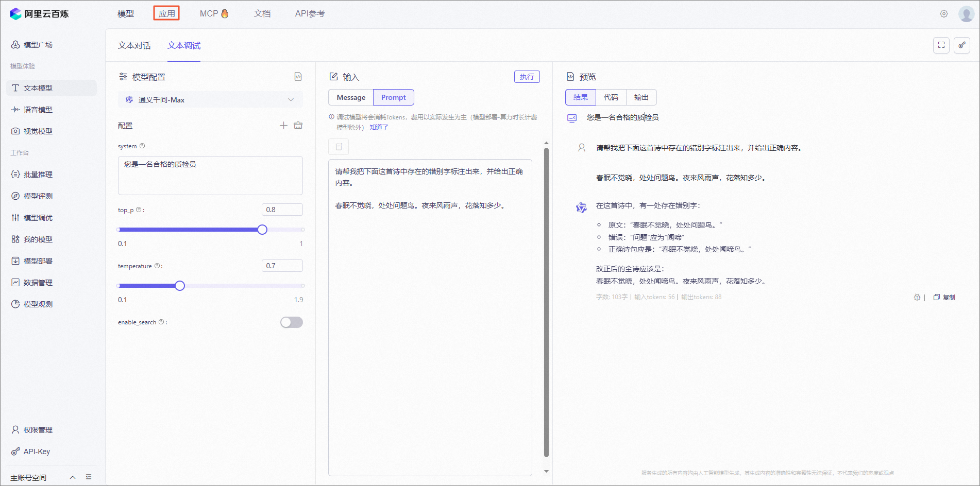Click the debug icon next to 复制
This screenshot has height=486, width=980.
[x=917, y=298]
